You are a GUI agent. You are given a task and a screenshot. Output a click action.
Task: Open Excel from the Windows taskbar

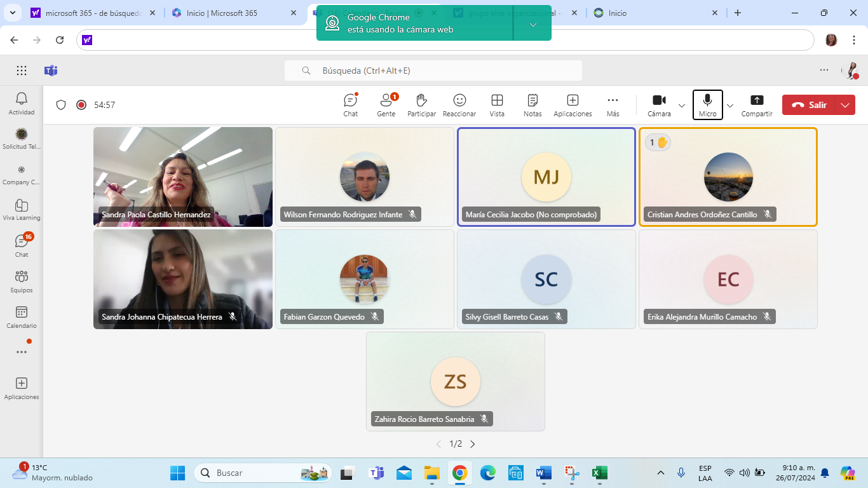[x=599, y=473]
